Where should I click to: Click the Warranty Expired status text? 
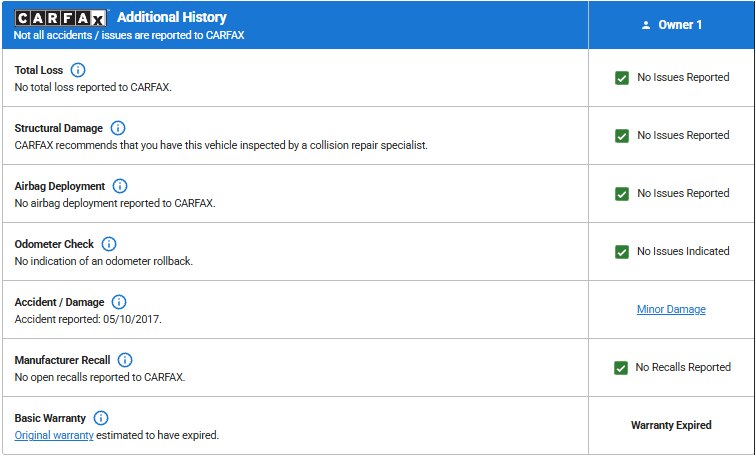[671, 426]
